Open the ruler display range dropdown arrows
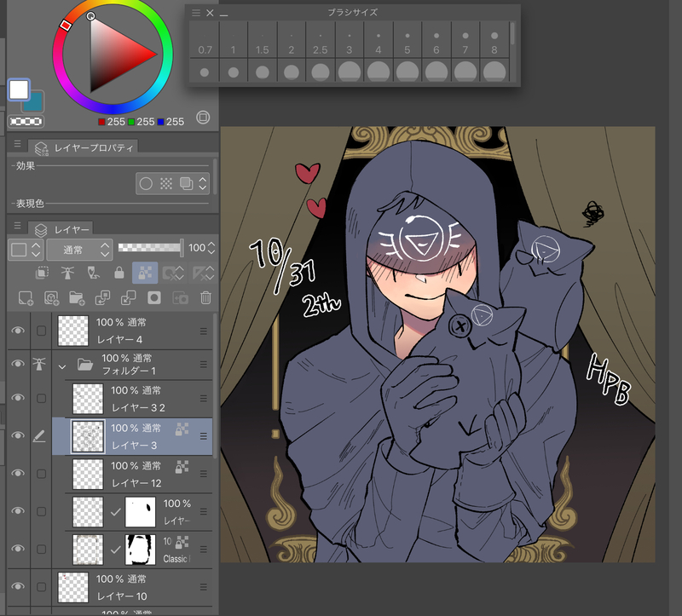 (210, 273)
